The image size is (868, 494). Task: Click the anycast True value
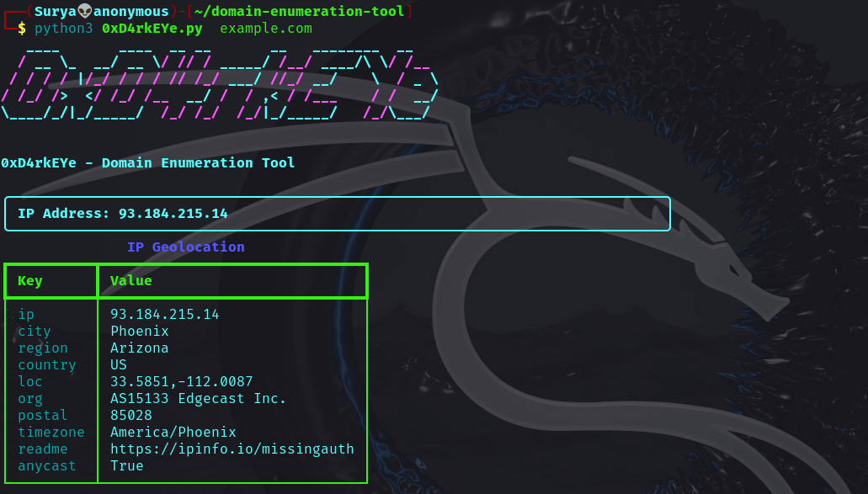[126, 465]
